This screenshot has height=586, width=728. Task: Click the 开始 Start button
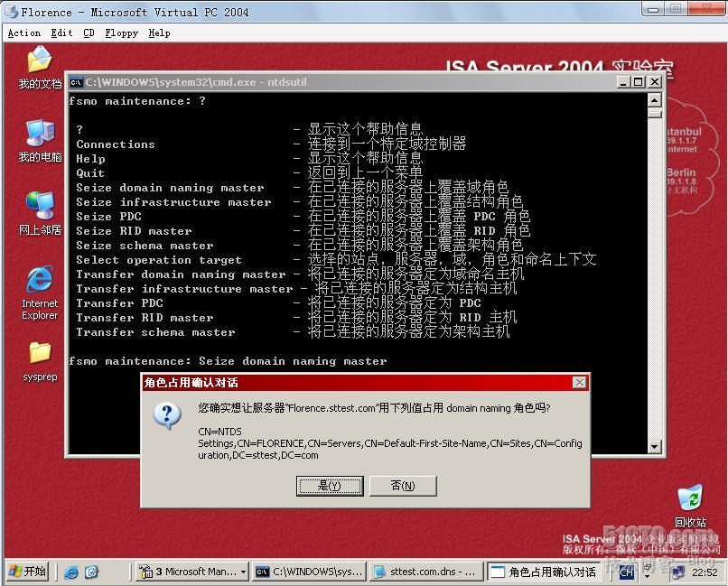pos(27,572)
